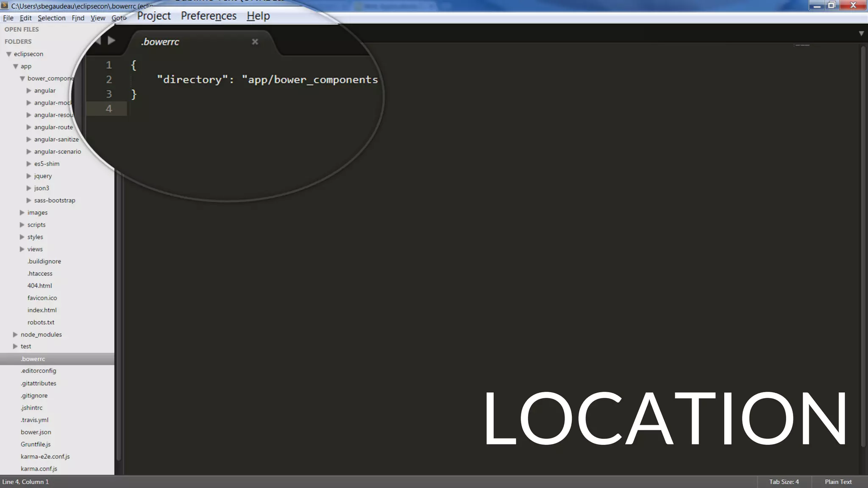Image resolution: width=868 pixels, height=488 pixels.
Task: Change Plain Text syntax in status bar
Action: (x=838, y=482)
